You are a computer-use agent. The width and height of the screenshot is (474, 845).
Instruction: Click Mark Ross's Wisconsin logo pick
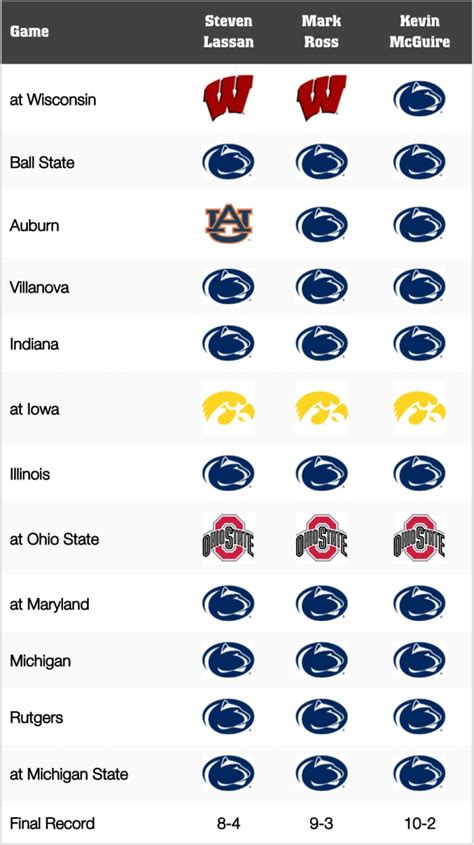322,98
